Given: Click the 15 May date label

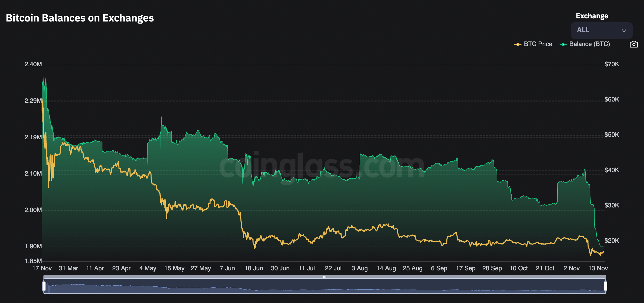Looking at the screenshot, I should [174, 268].
